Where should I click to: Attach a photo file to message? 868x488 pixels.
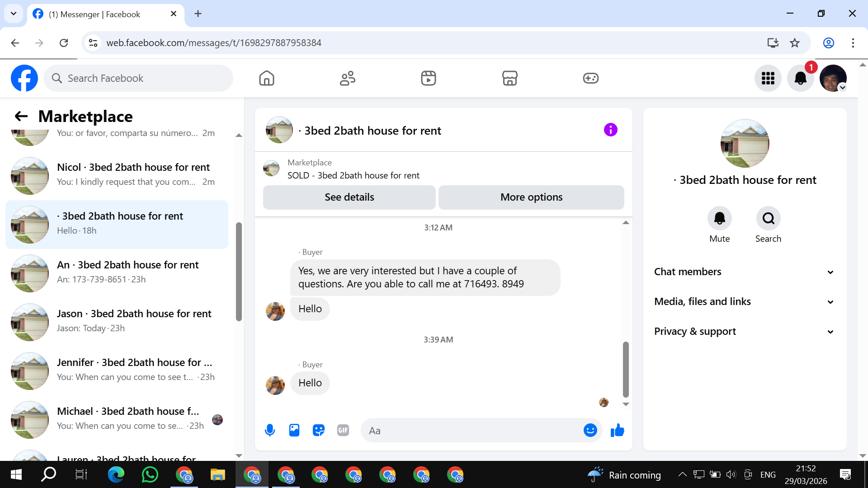294,430
